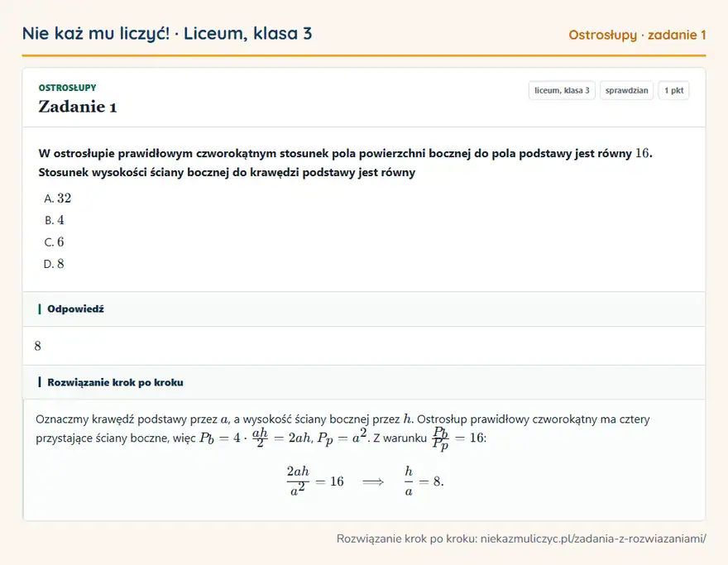Click the inline formula Pb = 4 · ah/2
The height and width of the screenshot is (565, 728).
[233, 438]
